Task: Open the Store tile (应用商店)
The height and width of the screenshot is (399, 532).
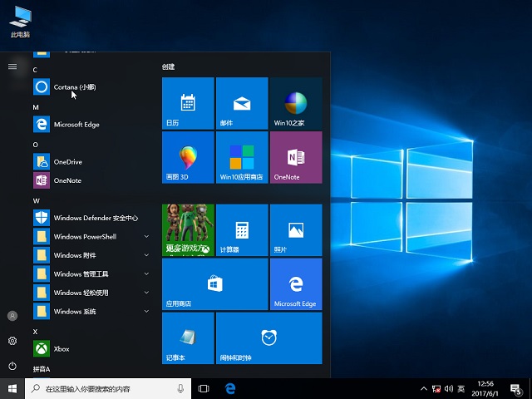Action: click(215, 284)
